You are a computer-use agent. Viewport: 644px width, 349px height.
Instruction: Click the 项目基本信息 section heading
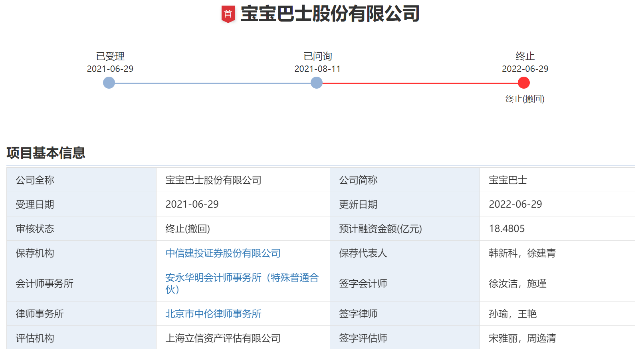[x=46, y=153]
